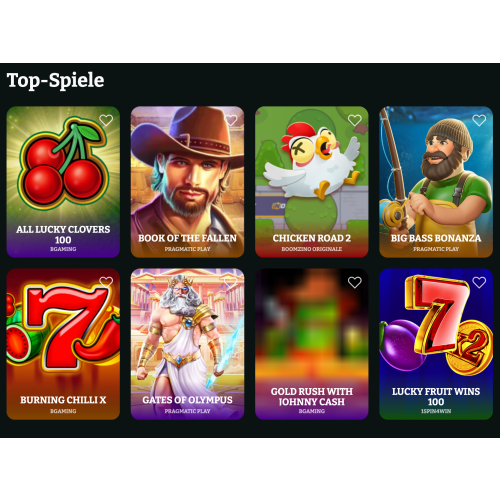Select Gold Rush with Johnny Cash title
500x500 pixels.
(312, 396)
